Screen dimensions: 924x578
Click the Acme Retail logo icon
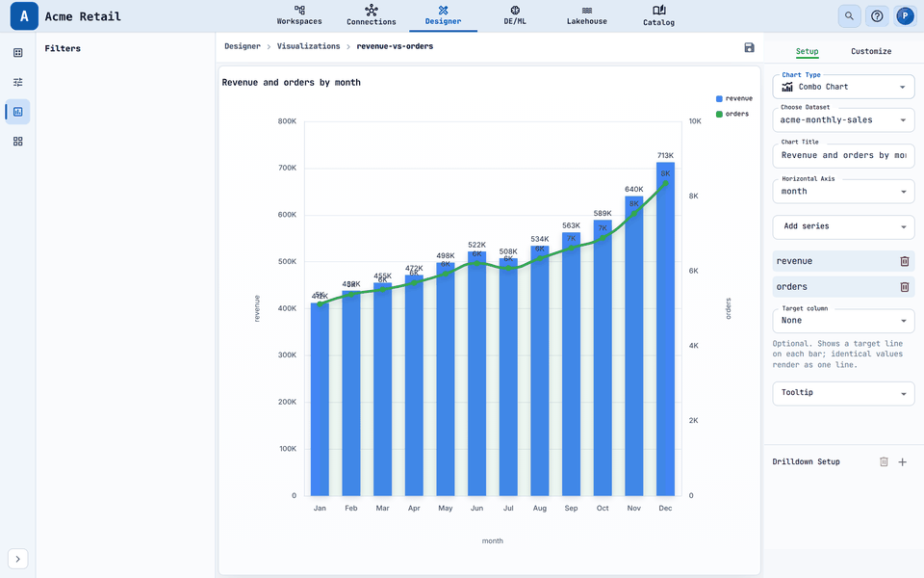tap(24, 16)
